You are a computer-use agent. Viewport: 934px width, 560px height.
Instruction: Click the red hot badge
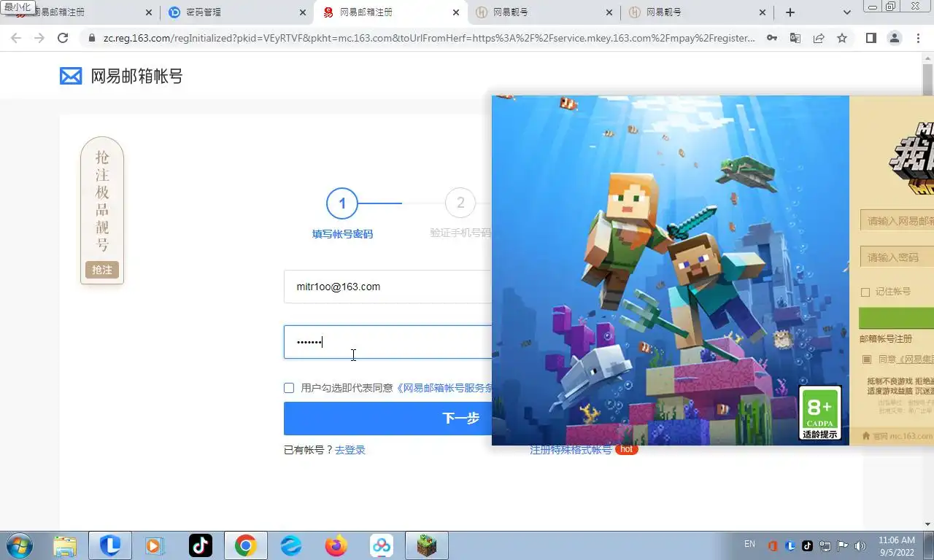626,450
